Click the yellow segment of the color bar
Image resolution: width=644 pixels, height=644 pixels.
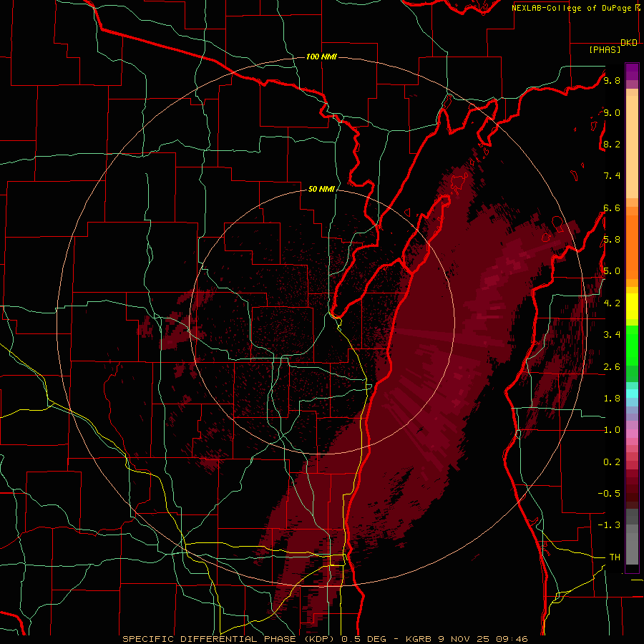pyautogui.click(x=632, y=306)
